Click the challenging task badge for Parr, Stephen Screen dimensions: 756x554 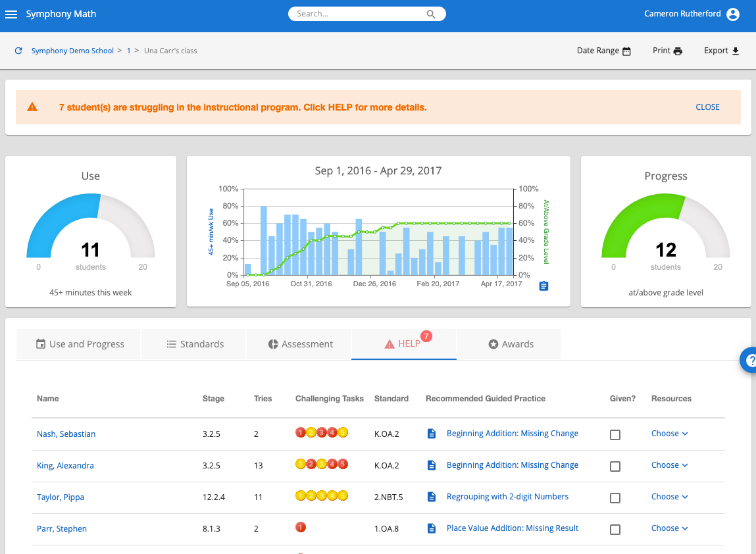click(301, 527)
